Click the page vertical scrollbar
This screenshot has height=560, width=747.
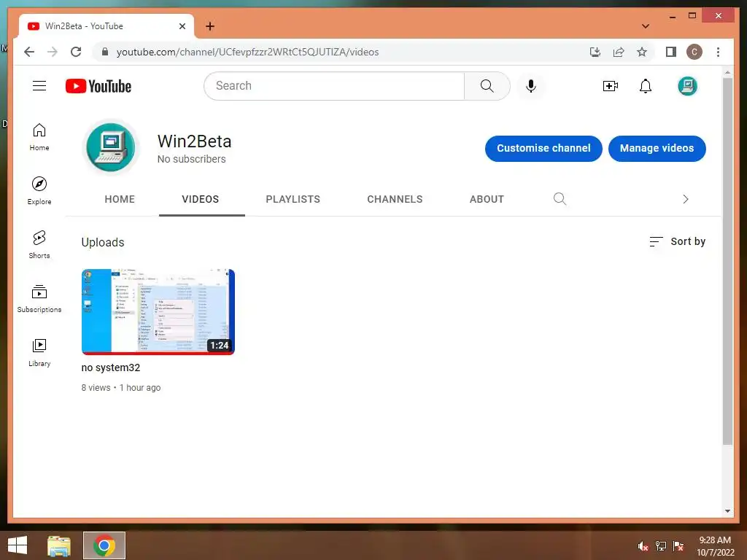pos(727,262)
